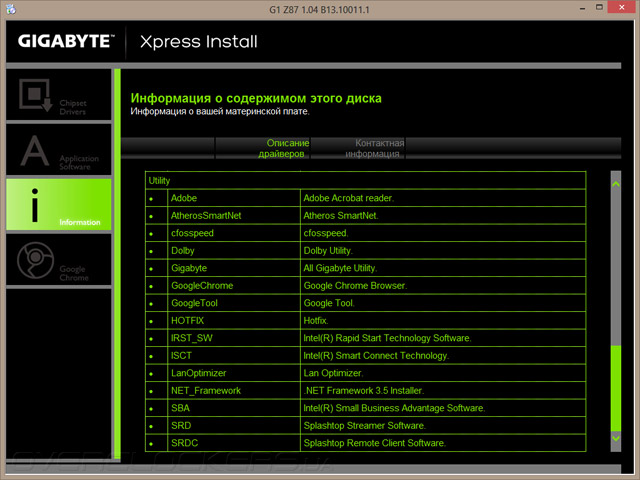Select the HOTFIX entry
Image resolution: width=640 pixels, height=480 pixels.
[x=187, y=321]
